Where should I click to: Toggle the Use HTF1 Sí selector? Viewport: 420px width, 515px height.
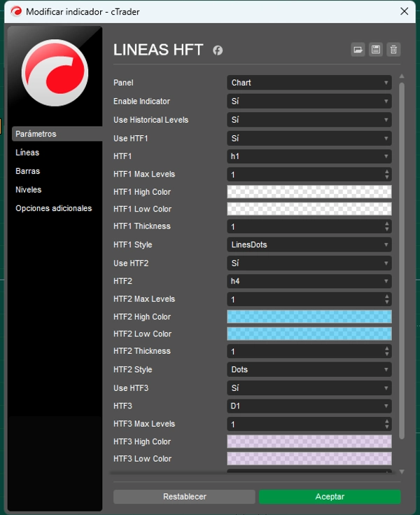(309, 138)
